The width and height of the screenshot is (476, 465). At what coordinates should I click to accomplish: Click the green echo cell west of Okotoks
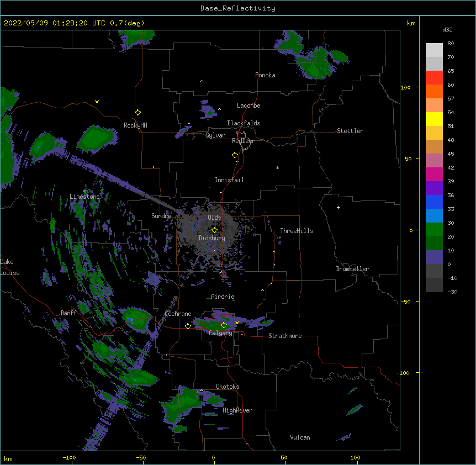coord(182,404)
